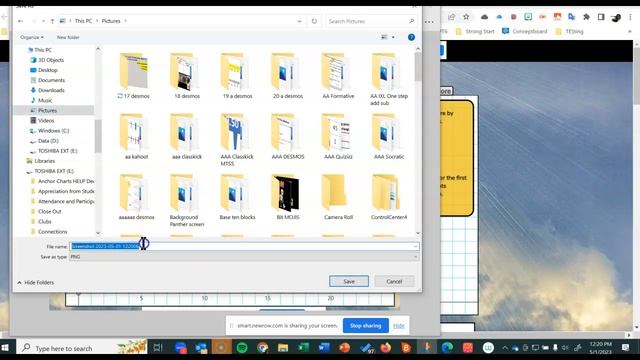Image resolution: width=640 pixels, height=360 pixels.
Task: Select the 'AAA DESMOS' folder
Action: tap(288, 137)
